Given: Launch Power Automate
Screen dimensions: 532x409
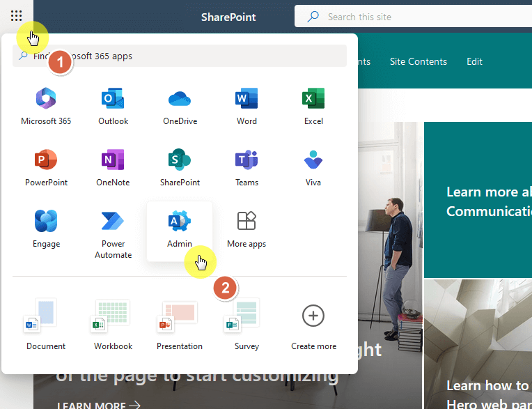Looking at the screenshot, I should click(x=113, y=233).
